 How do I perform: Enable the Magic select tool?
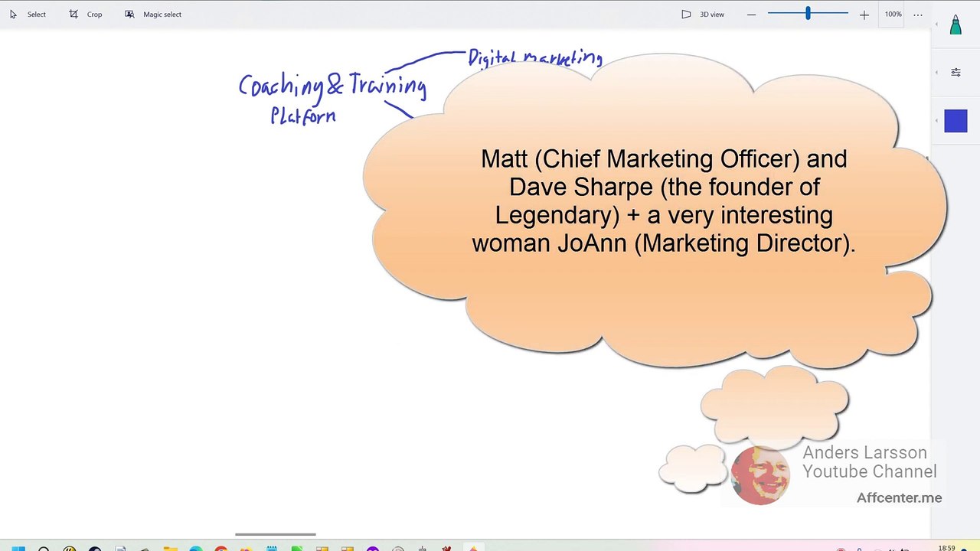(x=153, y=15)
